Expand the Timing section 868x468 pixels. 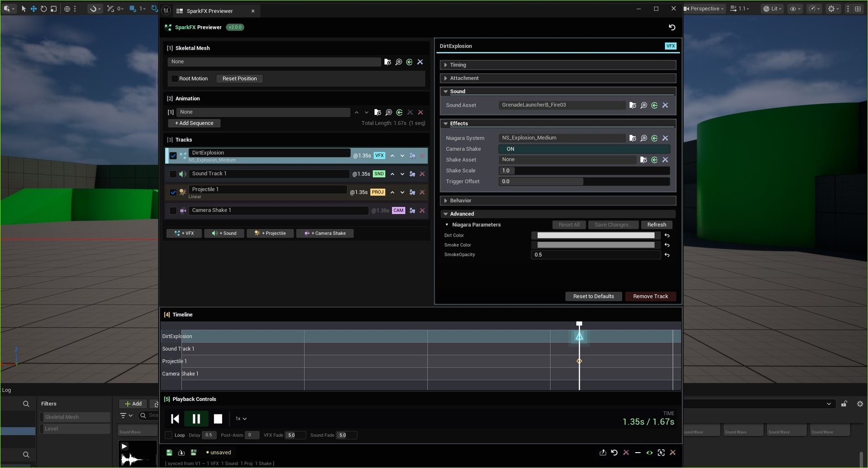pos(558,65)
